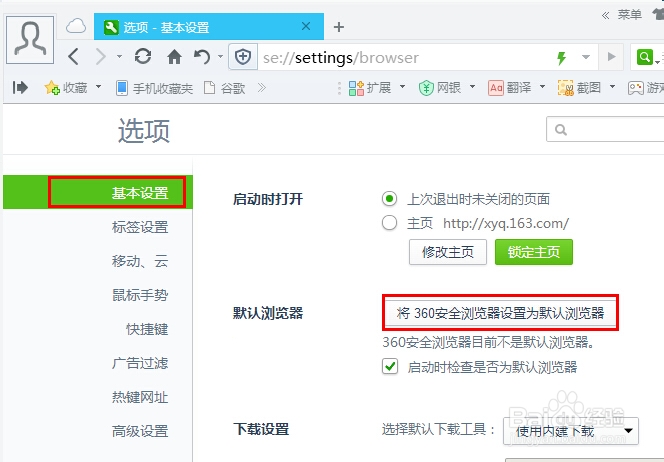Select the 主页 radio button
The width and height of the screenshot is (664, 462).
pos(389,223)
